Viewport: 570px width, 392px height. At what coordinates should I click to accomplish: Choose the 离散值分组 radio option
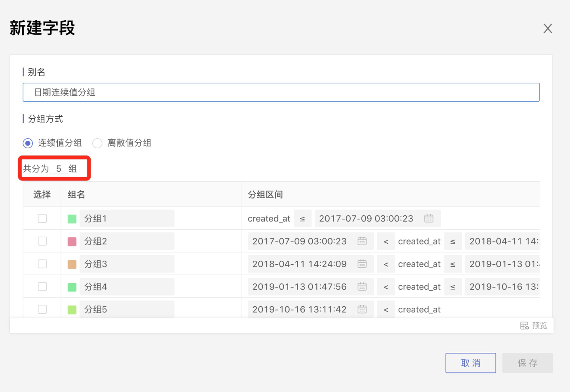[x=97, y=143]
